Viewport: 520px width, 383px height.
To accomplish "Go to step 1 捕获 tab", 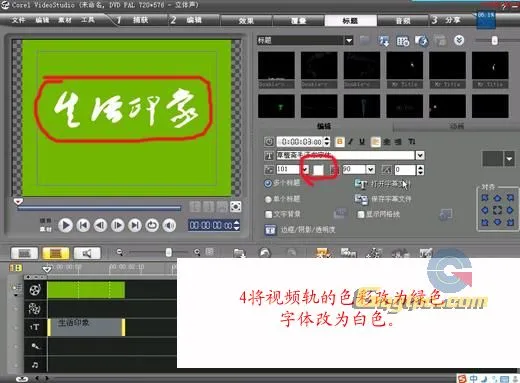I will coord(140,20).
